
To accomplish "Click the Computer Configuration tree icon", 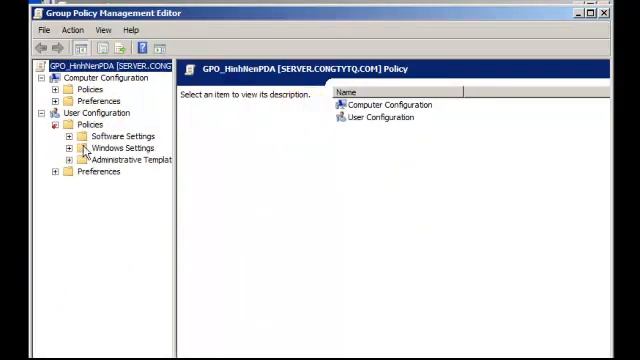I will coord(55,78).
